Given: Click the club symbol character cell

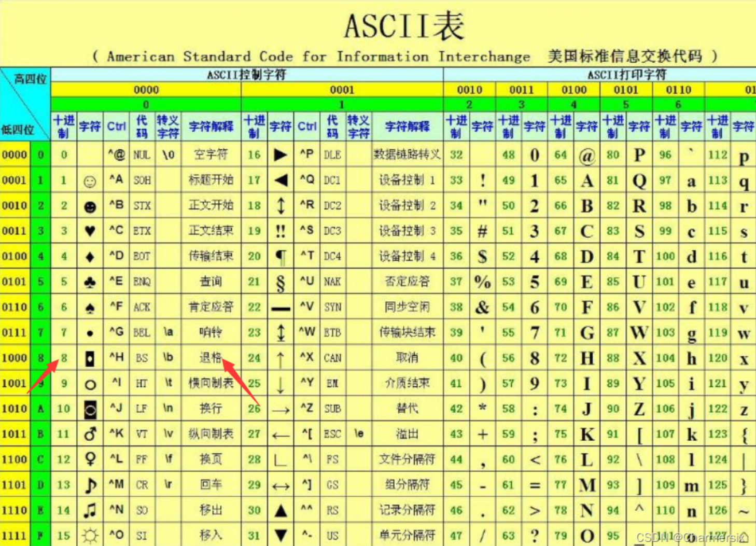Looking at the screenshot, I should (x=90, y=282).
